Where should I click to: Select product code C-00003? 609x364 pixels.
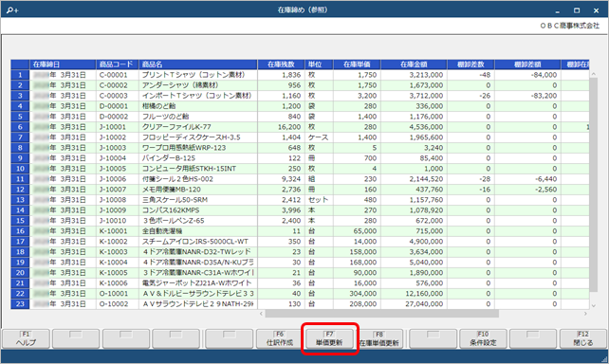114,96
